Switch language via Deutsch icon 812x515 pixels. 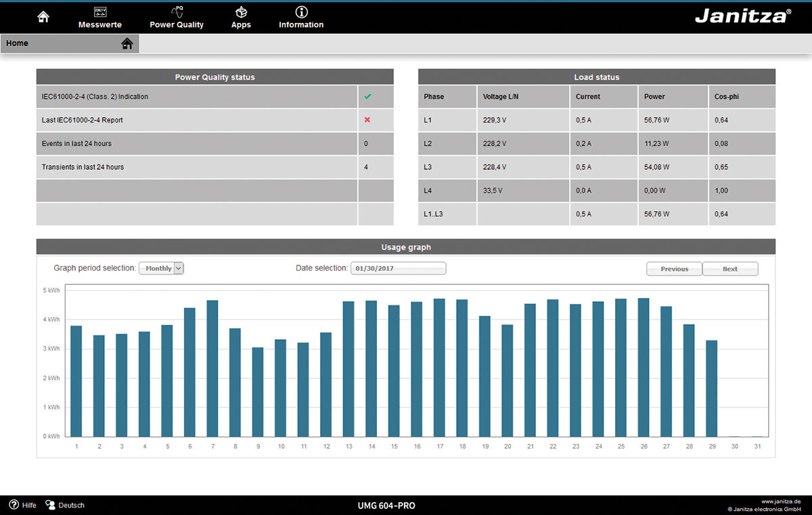(50, 505)
